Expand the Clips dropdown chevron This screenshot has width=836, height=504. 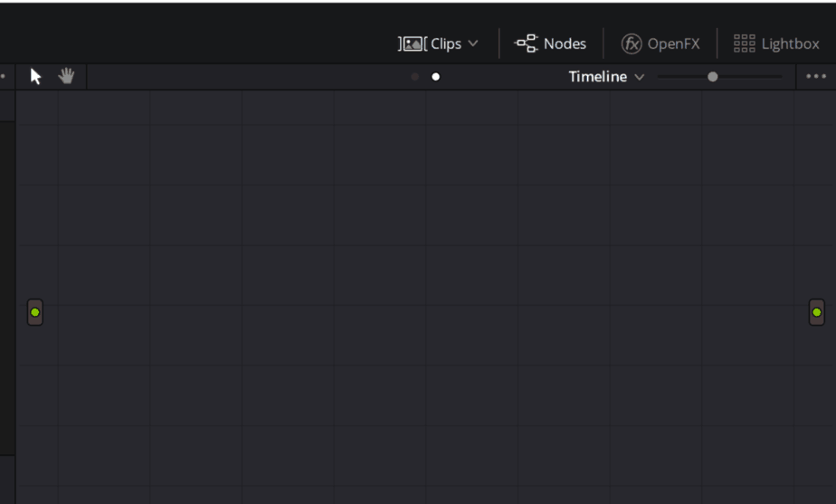(x=473, y=43)
